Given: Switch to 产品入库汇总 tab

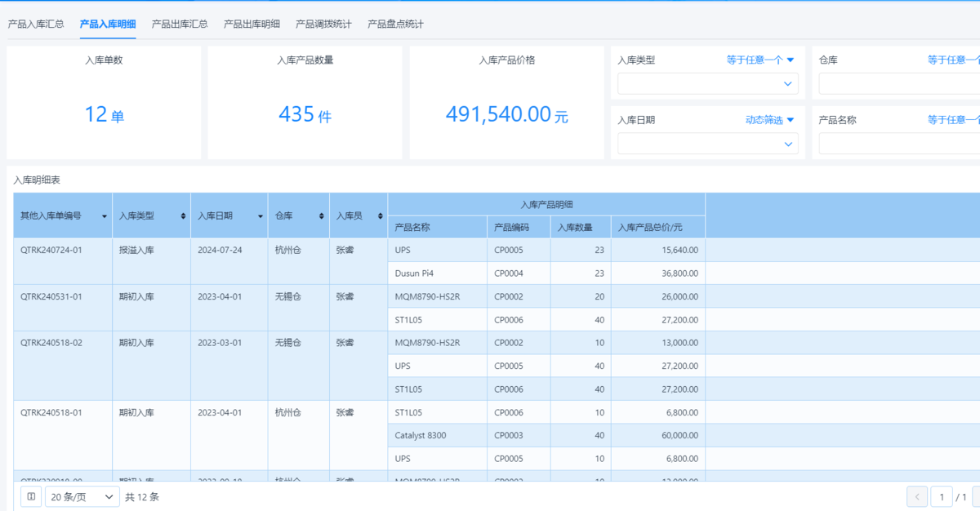Looking at the screenshot, I should click(36, 24).
